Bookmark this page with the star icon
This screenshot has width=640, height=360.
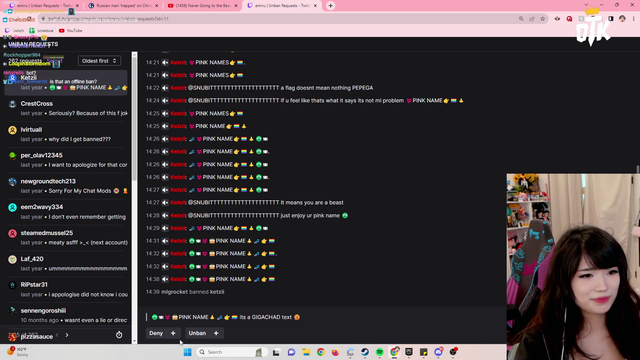[x=542, y=19]
